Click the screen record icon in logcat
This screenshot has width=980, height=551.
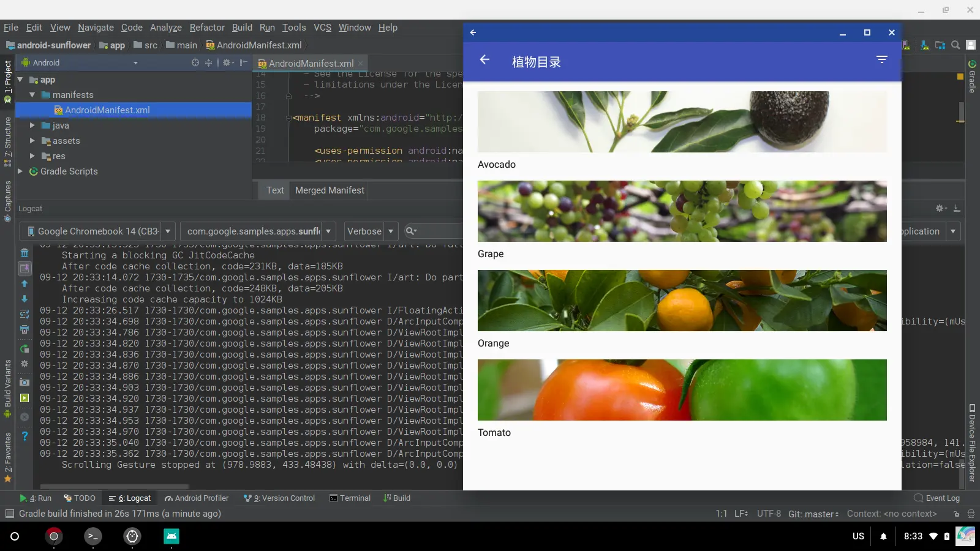pos(24,398)
